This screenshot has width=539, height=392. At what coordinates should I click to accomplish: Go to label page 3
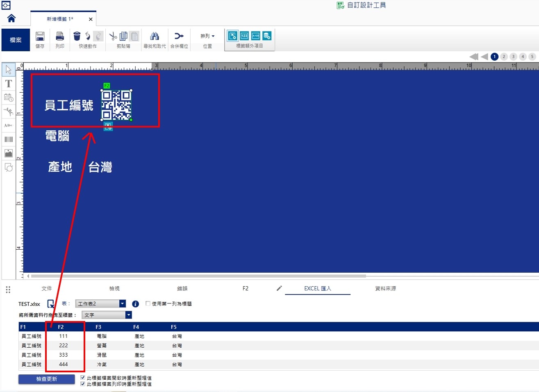click(x=513, y=57)
